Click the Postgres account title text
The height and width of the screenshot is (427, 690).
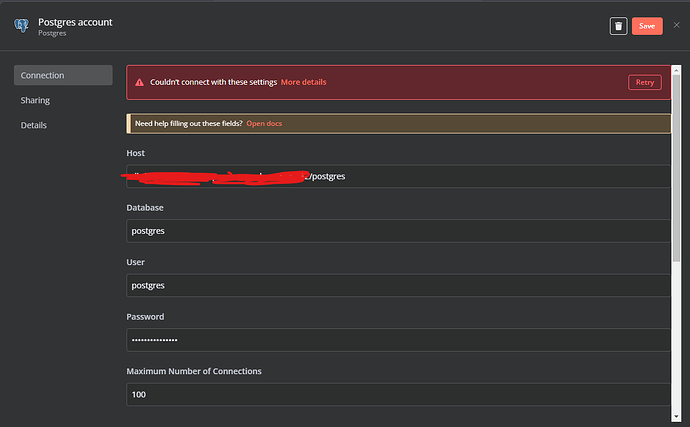[75, 22]
